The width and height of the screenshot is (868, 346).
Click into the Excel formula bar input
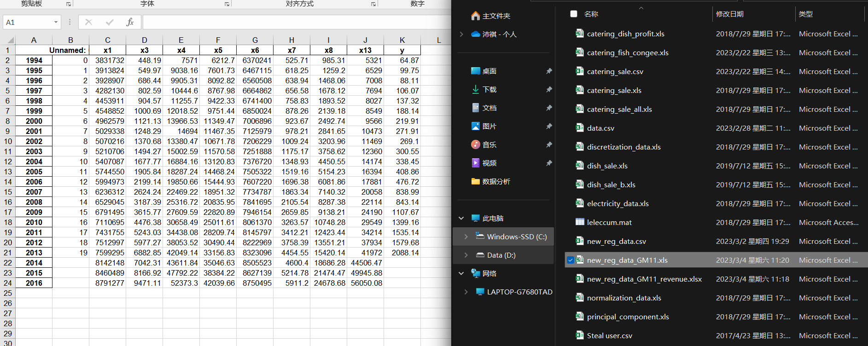(x=297, y=22)
